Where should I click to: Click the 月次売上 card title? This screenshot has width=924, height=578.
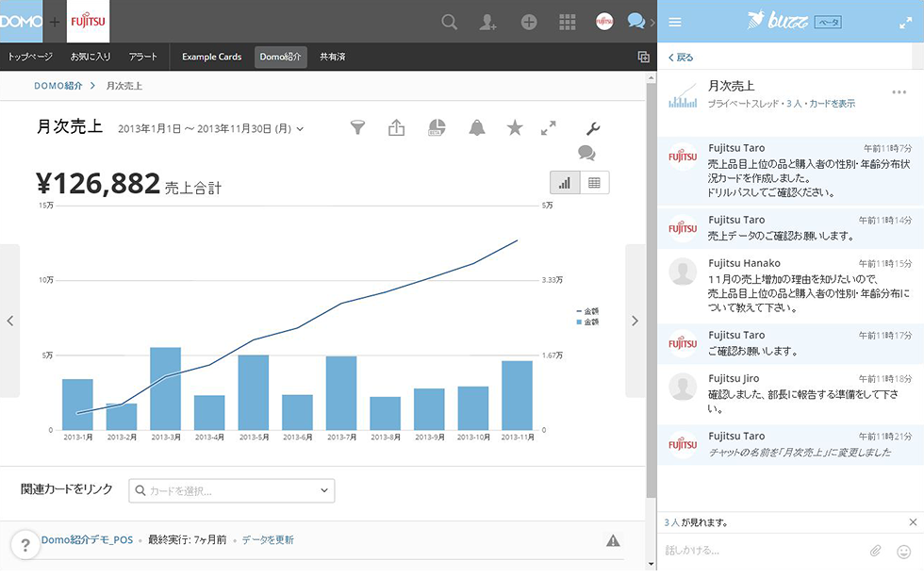[x=70, y=126]
